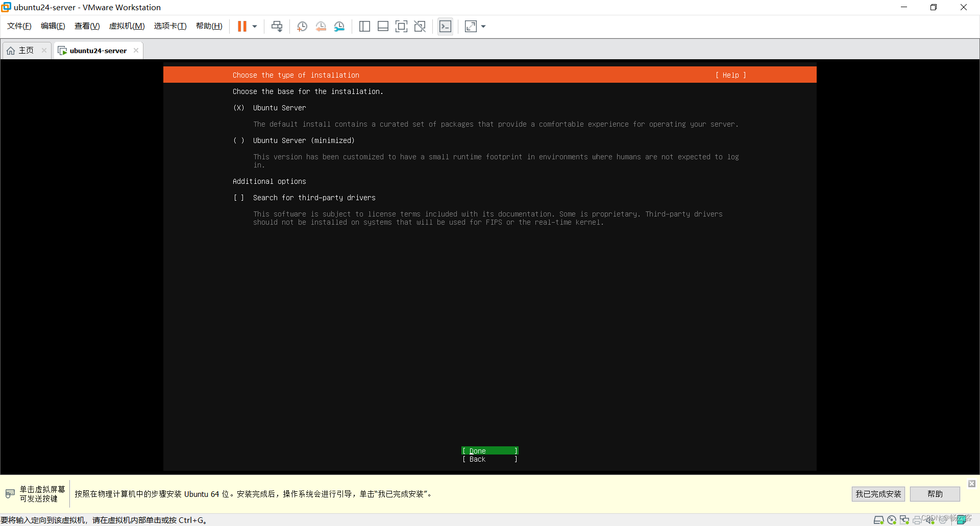
Task: Revert to the previous snapshot icon
Action: coord(321,27)
